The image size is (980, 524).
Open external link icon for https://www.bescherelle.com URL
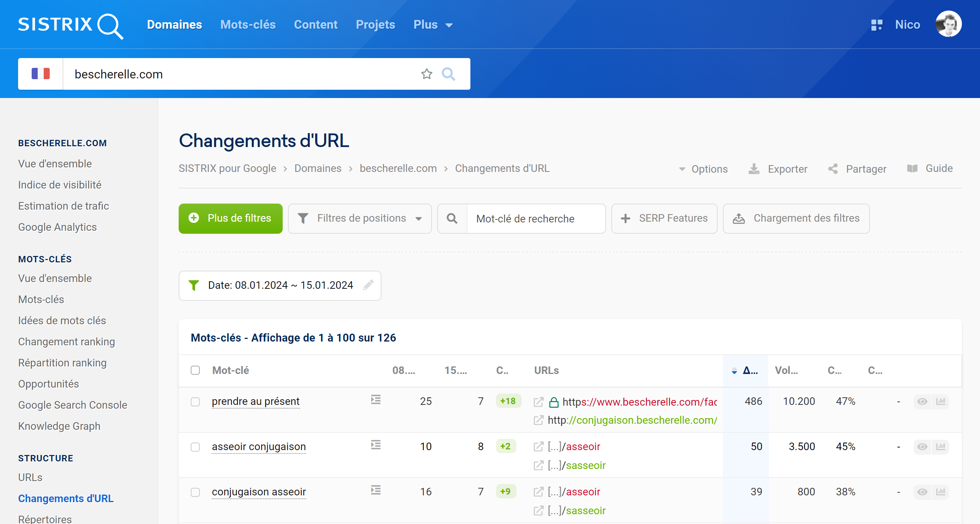click(538, 402)
